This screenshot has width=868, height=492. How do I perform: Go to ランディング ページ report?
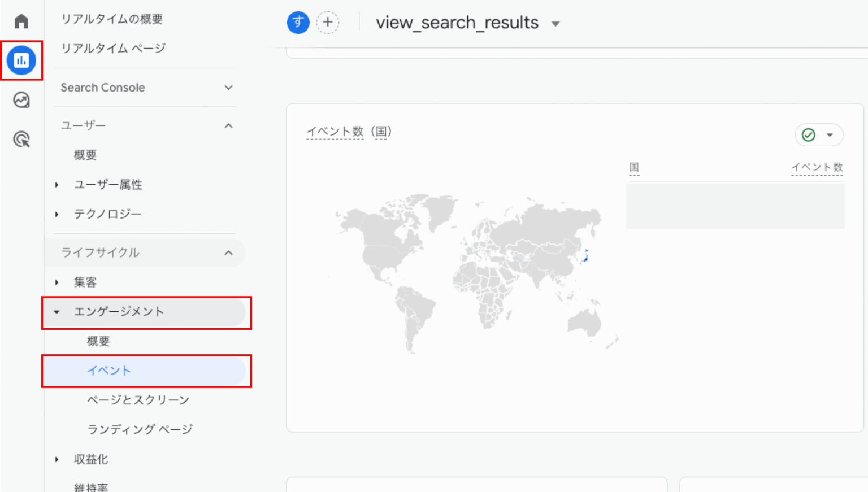point(140,429)
